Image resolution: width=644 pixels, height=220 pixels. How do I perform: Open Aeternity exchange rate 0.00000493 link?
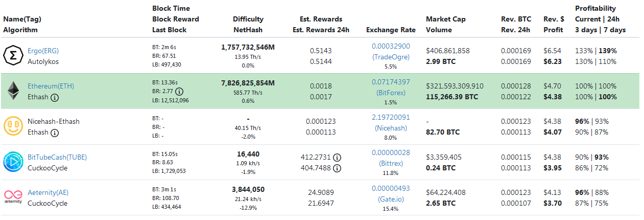pos(391,188)
